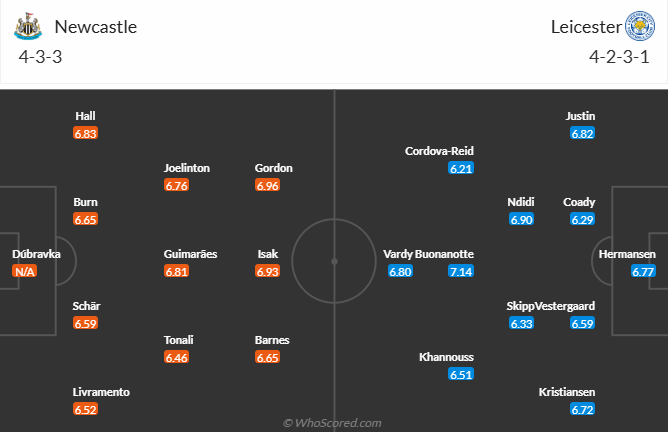Open player Guimarães name label
This screenshot has width=668, height=432.
(x=190, y=254)
